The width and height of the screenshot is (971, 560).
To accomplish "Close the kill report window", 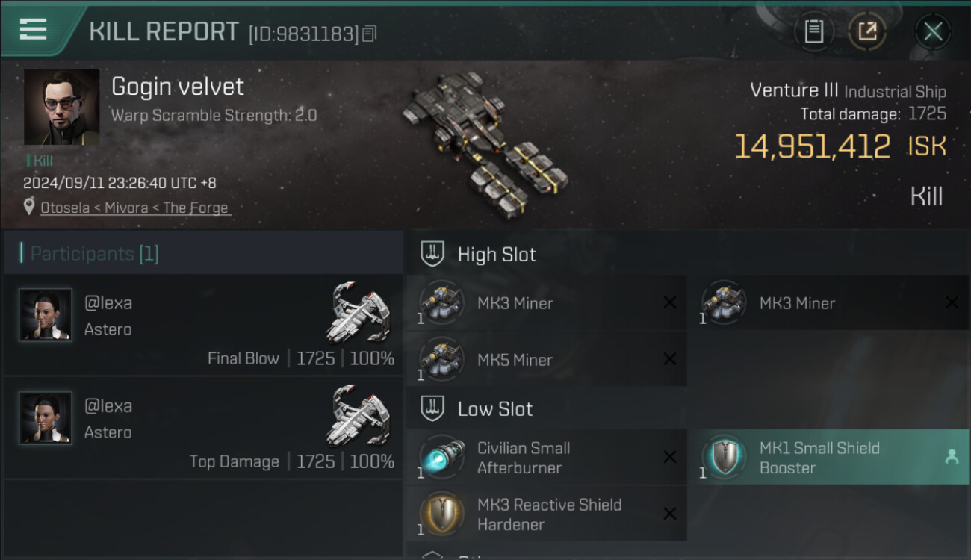I will coord(932,31).
